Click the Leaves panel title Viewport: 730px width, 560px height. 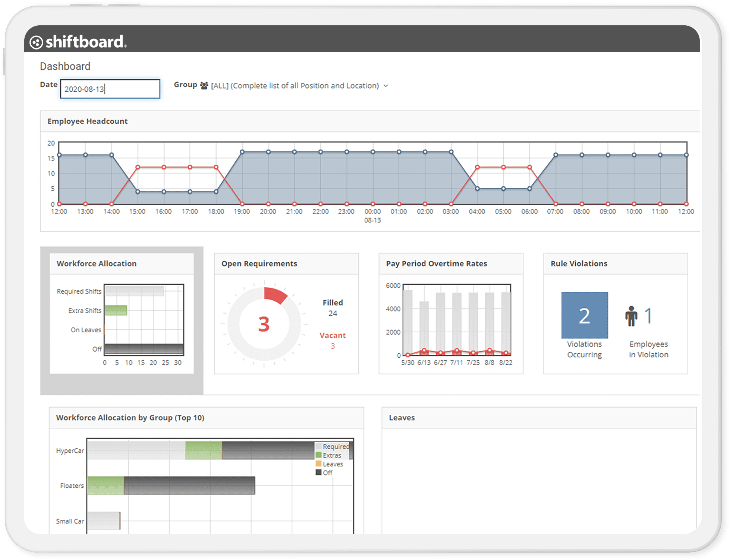point(402,418)
